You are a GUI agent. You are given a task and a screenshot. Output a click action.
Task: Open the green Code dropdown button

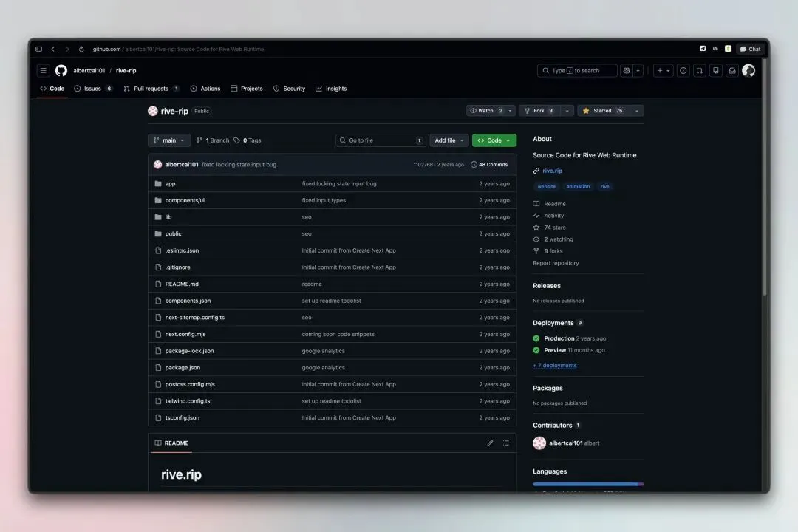tap(494, 140)
